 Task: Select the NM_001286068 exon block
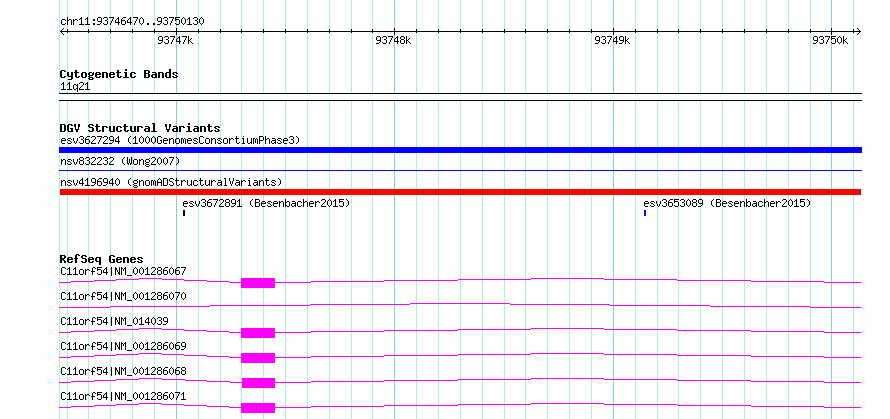[x=258, y=383]
